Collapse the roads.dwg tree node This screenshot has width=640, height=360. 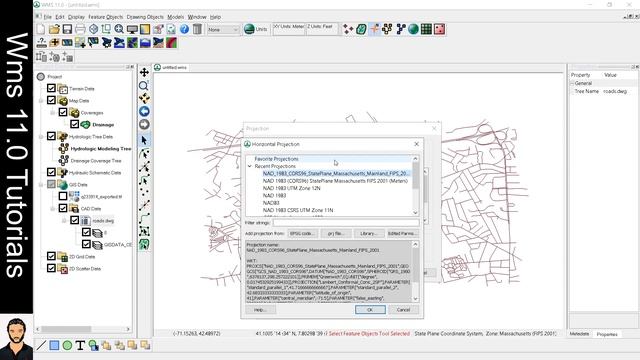64,221
